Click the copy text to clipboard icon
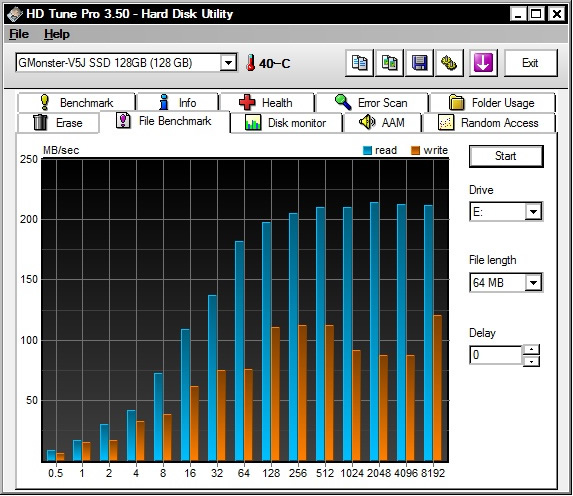 pyautogui.click(x=359, y=63)
